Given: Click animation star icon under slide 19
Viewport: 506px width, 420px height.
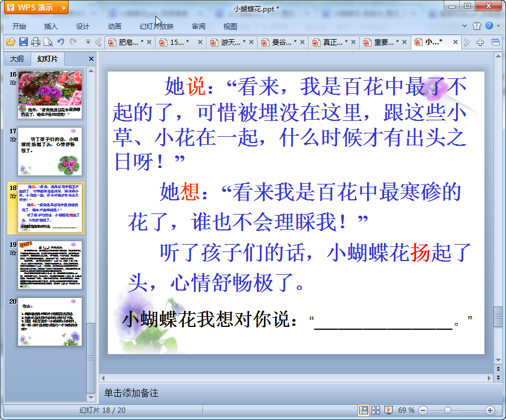Looking at the screenshot, I should (x=13, y=253).
